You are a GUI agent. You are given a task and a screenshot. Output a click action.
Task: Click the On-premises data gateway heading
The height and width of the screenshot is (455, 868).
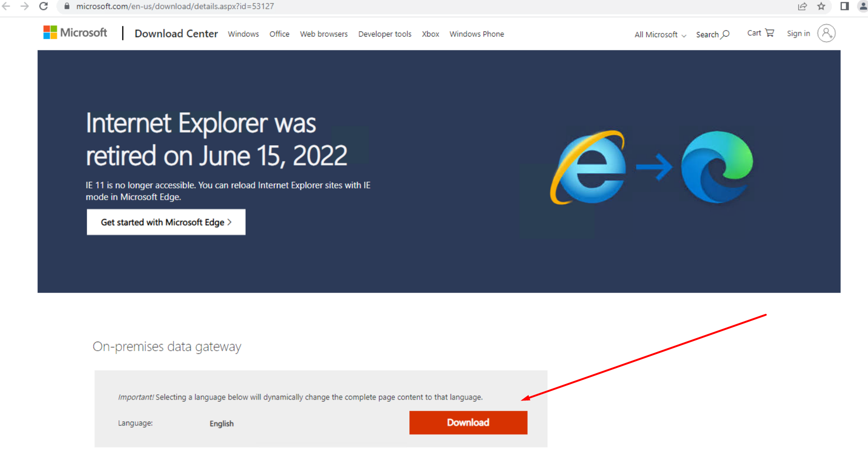tap(167, 347)
